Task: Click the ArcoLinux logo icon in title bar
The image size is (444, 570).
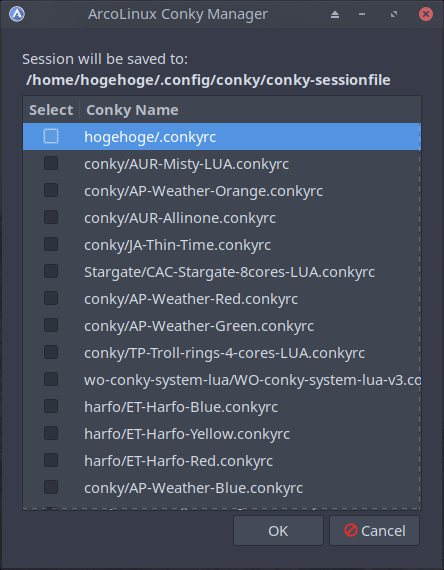Action: click(17, 15)
